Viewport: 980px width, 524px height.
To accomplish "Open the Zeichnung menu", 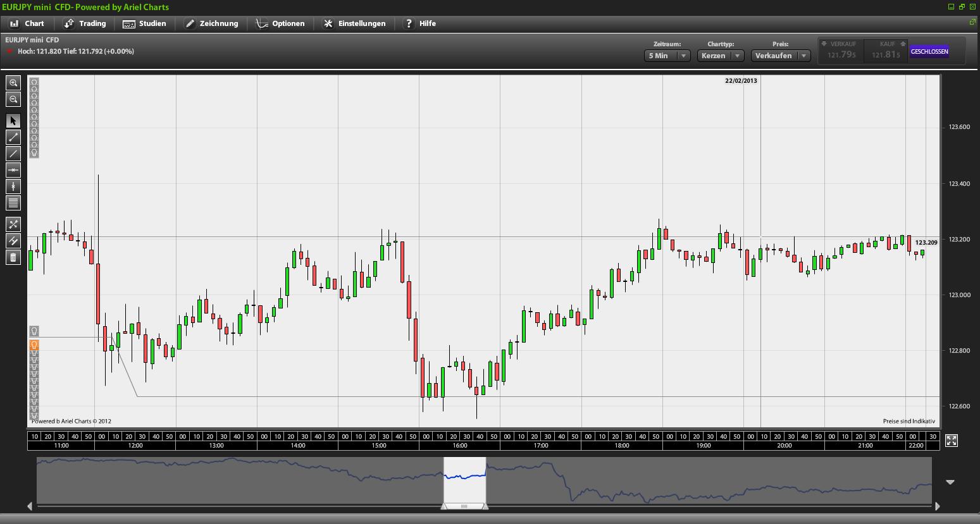I will pos(211,23).
